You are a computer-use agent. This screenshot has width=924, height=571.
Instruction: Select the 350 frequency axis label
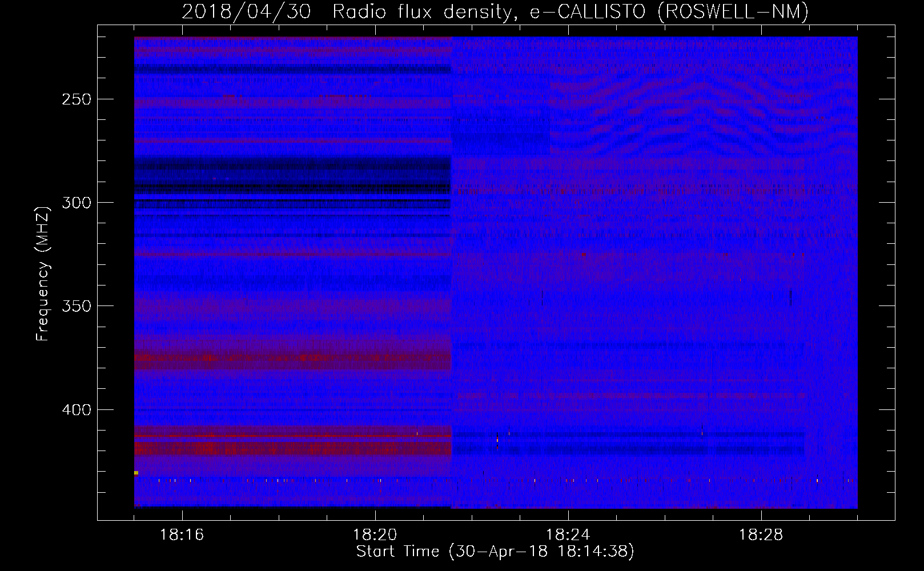point(77,306)
